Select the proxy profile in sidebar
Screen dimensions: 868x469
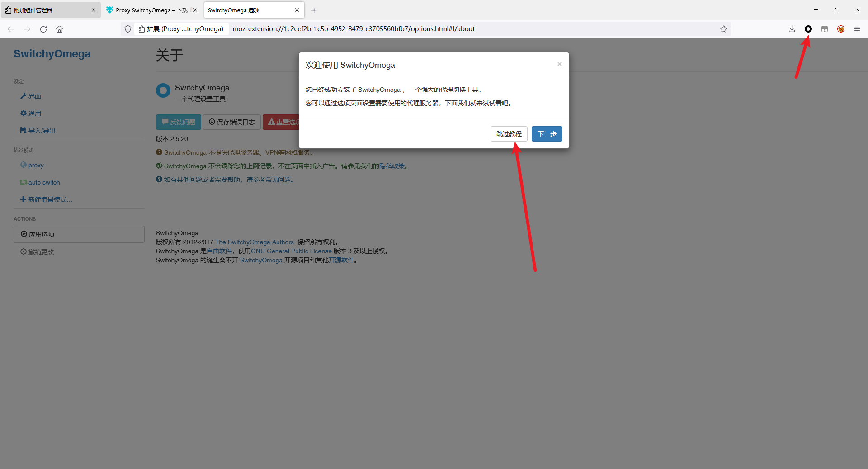[x=32, y=165]
